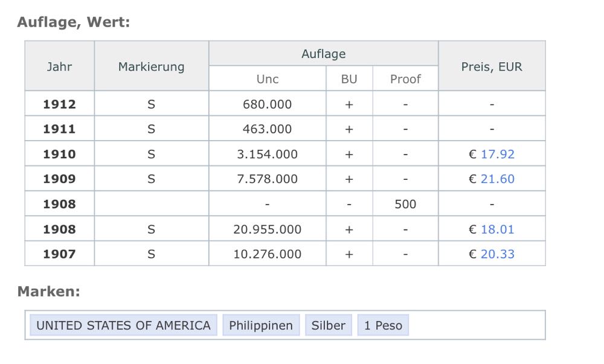Choose the 1 Peso tag
The image size is (604, 364).
click(x=383, y=325)
